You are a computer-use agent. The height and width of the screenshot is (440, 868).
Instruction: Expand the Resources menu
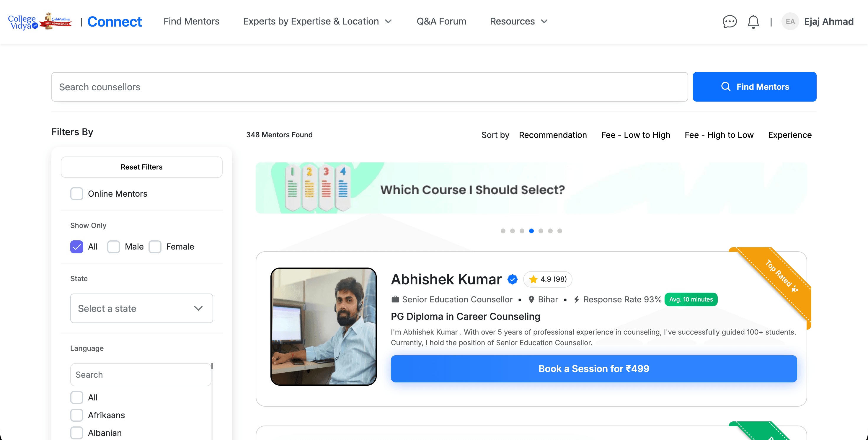click(518, 22)
